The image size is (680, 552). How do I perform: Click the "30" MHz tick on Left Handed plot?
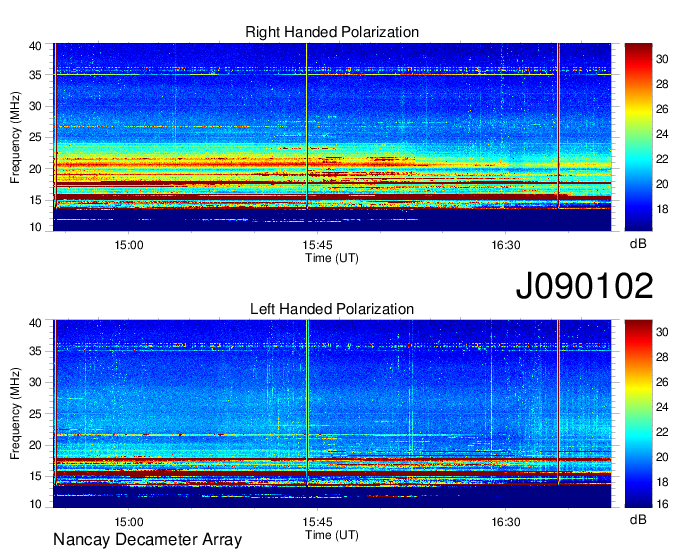tap(35, 382)
